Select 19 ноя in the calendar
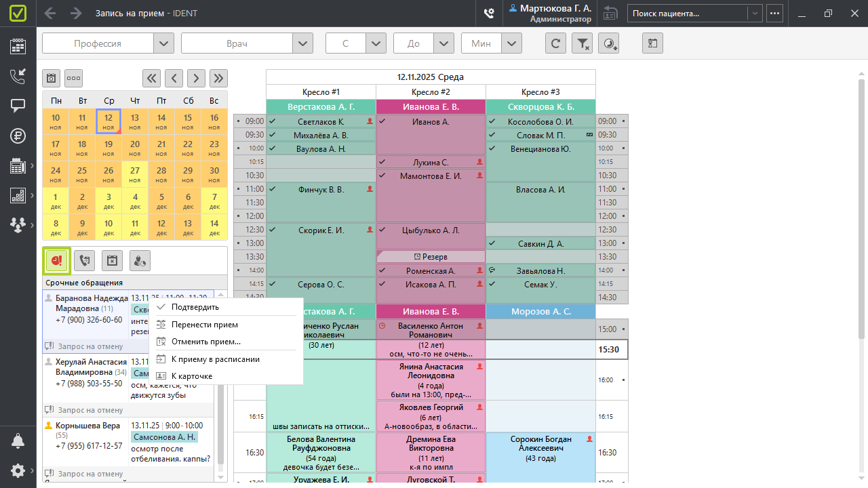The height and width of the screenshot is (488, 868). pyautogui.click(x=108, y=148)
